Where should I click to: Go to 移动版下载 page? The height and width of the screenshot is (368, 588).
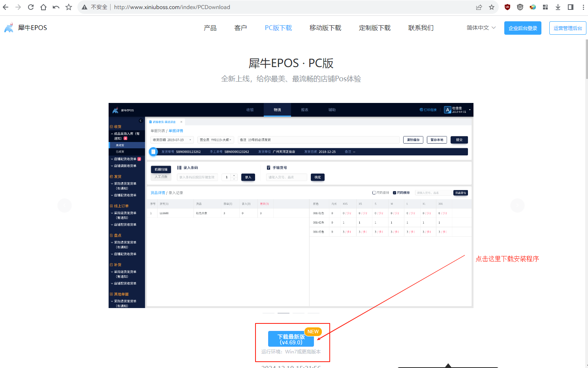[x=325, y=28]
